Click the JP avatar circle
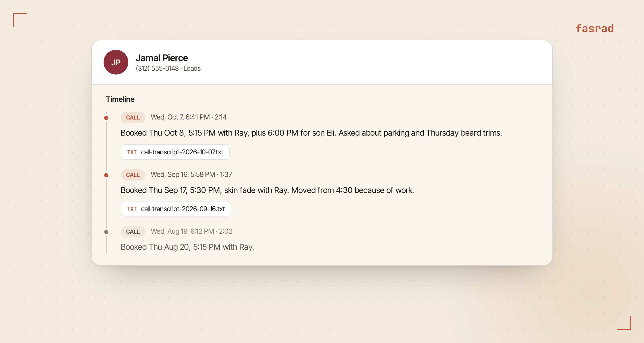644x343 pixels. click(116, 62)
